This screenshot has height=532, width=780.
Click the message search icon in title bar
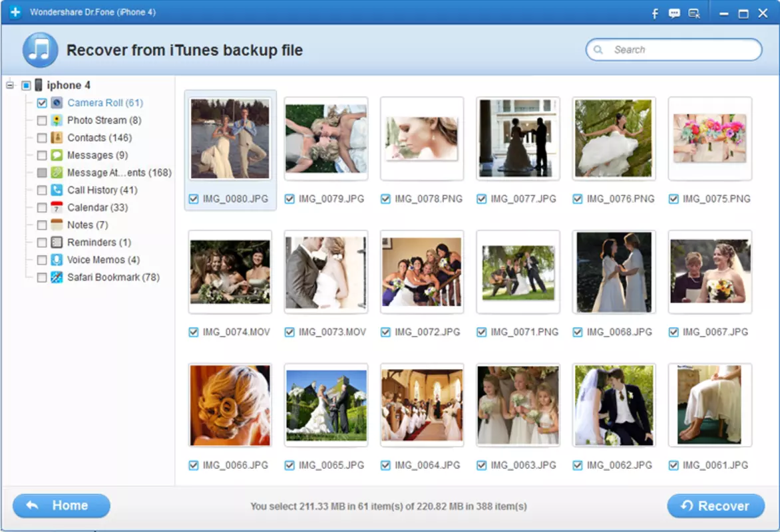coord(694,13)
